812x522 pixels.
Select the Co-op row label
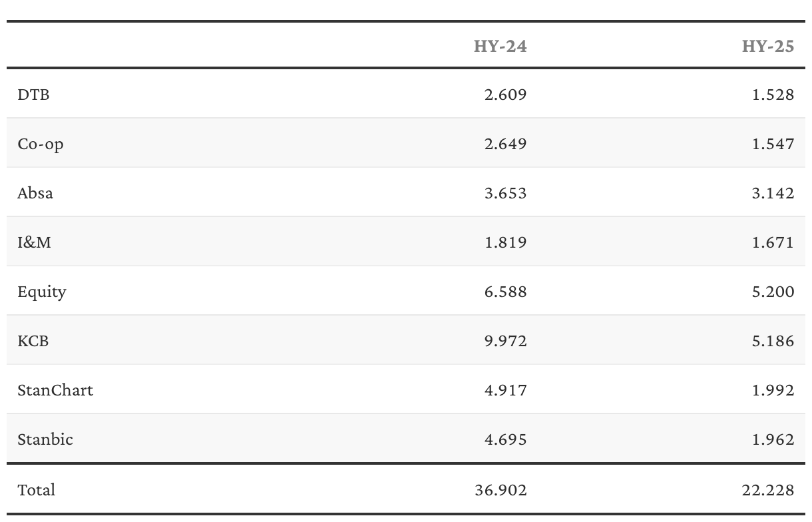(41, 144)
